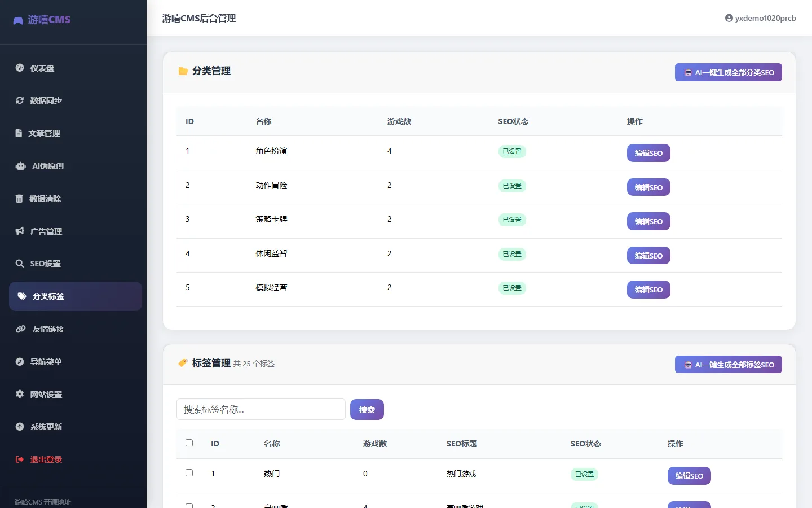
Task: Click the 共 25 个标签 count text
Action: [x=254, y=364]
